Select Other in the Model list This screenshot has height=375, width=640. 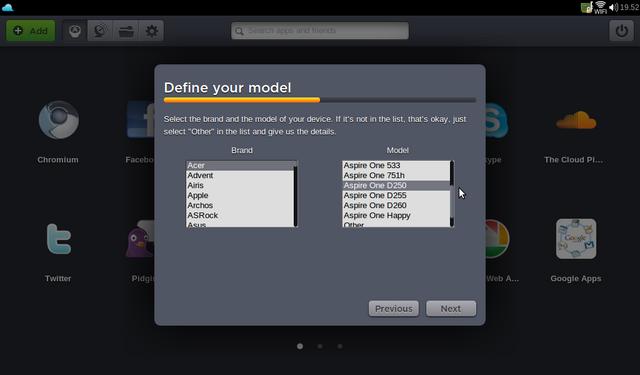click(x=396, y=224)
